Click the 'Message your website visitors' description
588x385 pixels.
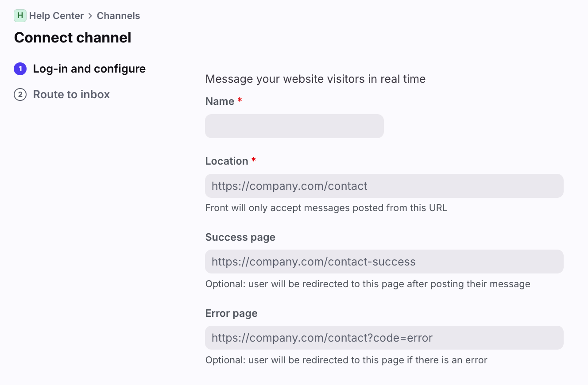click(315, 79)
